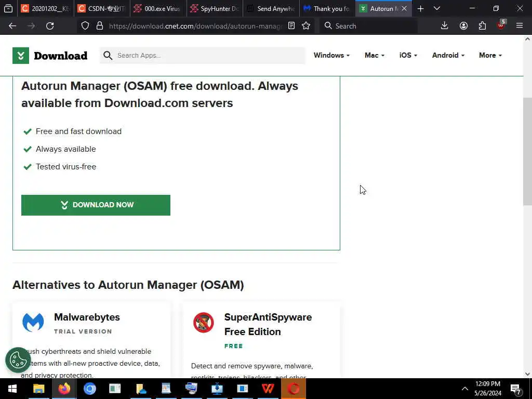This screenshot has width=532, height=399.
Task: Switch to the 20201202_KB tab
Action: pyautogui.click(x=46, y=9)
